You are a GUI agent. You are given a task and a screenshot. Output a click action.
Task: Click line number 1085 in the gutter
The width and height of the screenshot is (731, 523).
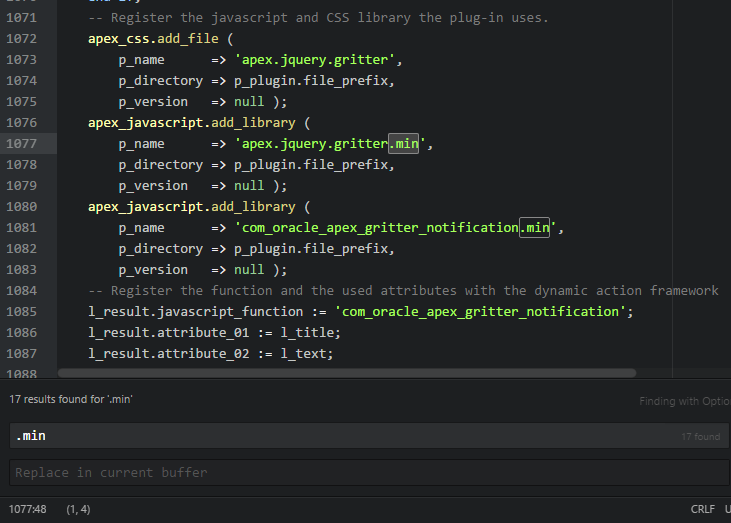(21, 311)
